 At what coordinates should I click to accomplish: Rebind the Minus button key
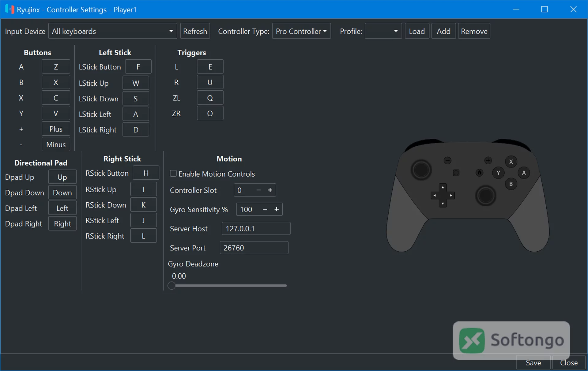[56, 144]
